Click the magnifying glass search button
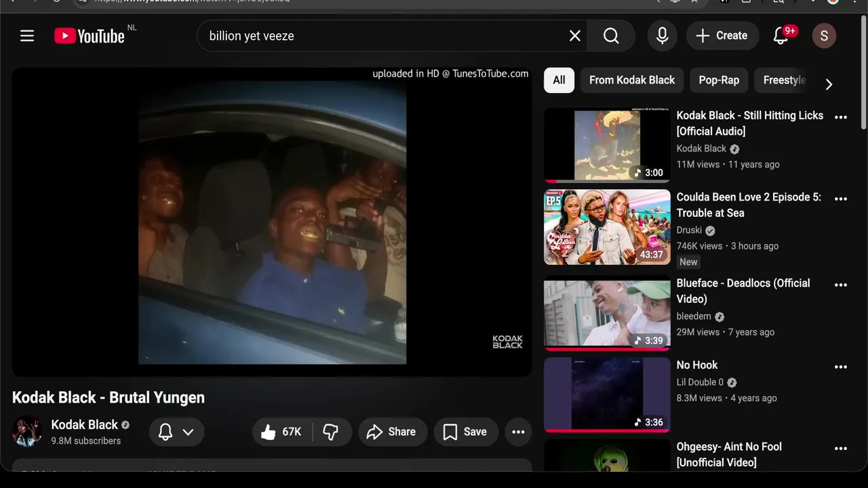The width and height of the screenshot is (868, 488). tap(611, 36)
